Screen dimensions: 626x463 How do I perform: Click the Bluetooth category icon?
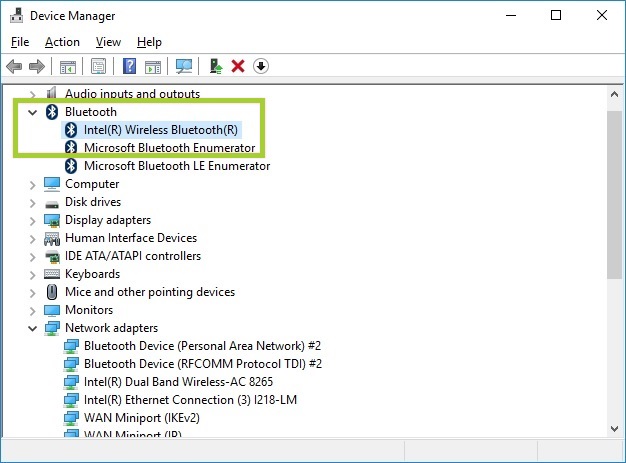pyautogui.click(x=52, y=112)
